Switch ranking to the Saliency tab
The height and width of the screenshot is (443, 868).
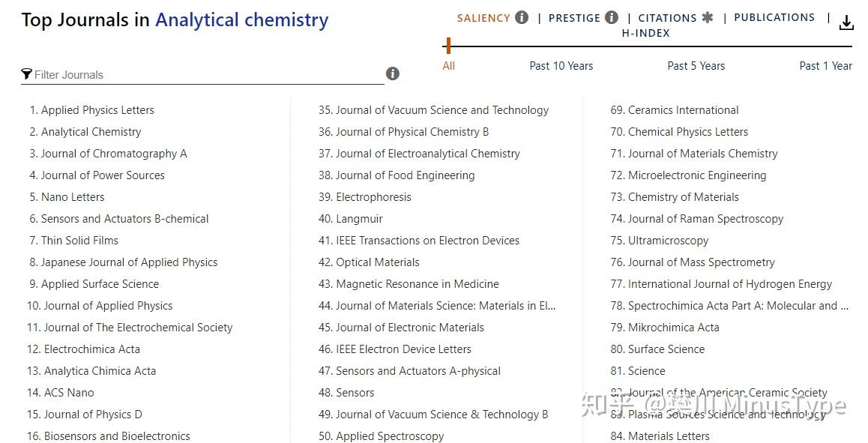pos(483,18)
